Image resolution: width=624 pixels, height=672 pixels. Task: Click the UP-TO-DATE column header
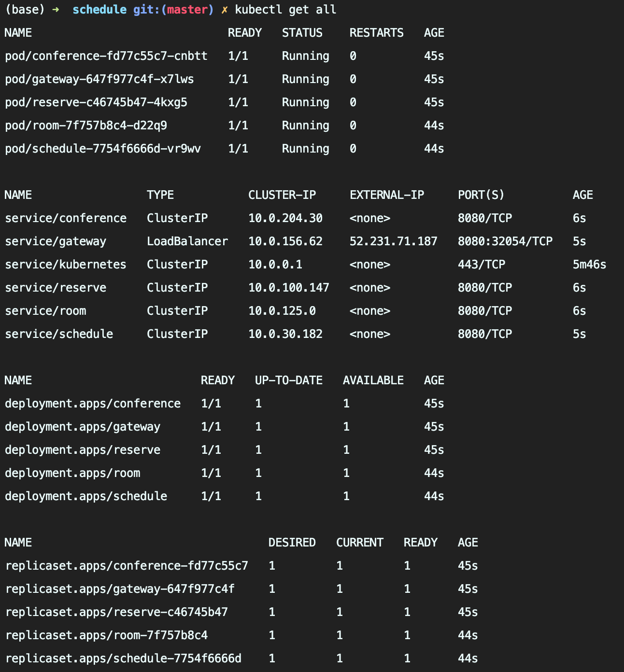tap(289, 380)
